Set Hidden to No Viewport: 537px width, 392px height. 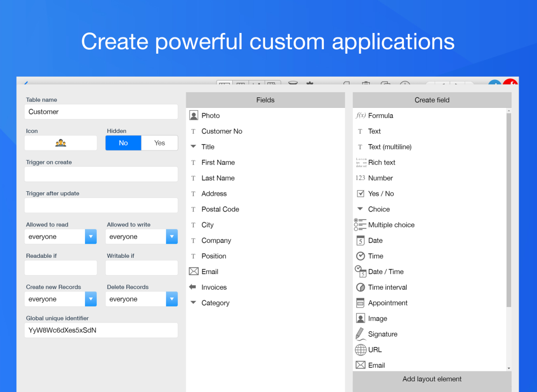(x=123, y=143)
